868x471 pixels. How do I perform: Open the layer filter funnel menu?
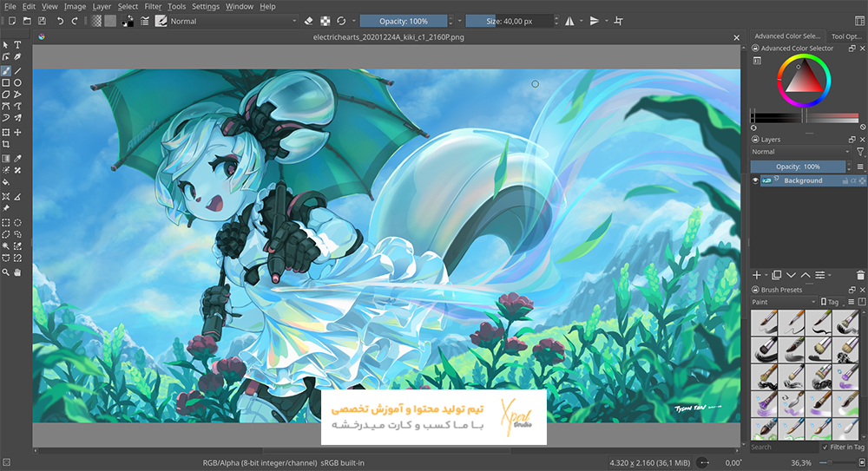pos(860,152)
